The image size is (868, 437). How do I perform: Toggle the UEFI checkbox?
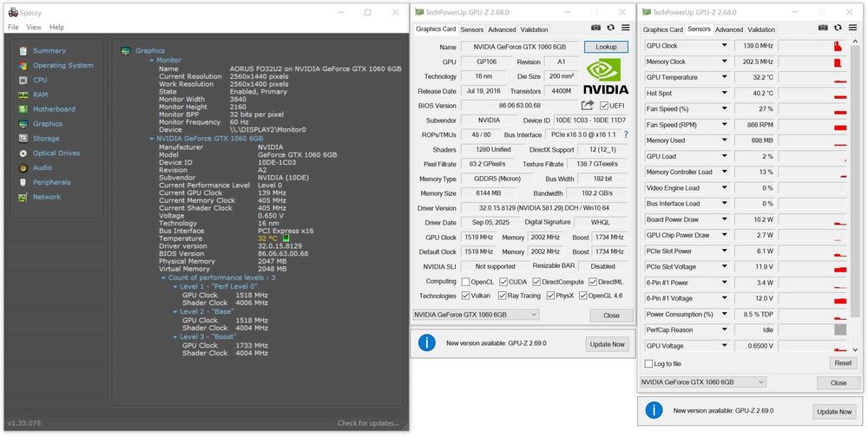(604, 106)
